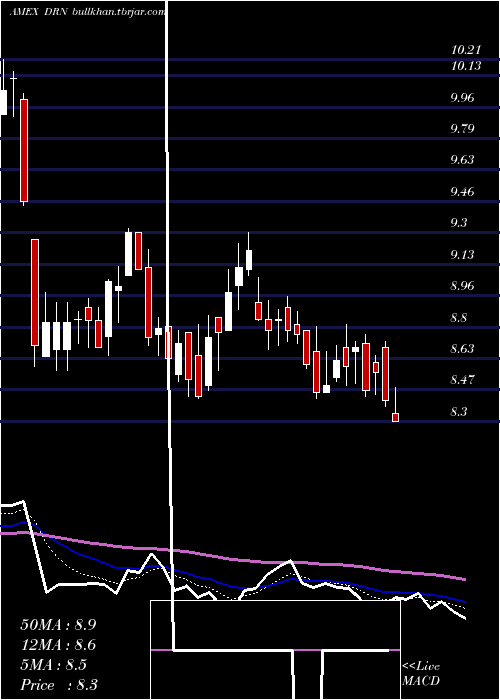The height and width of the screenshot is (700, 500).
Task: Click the 50MA : 8.9 readout
Action: coord(58,625)
